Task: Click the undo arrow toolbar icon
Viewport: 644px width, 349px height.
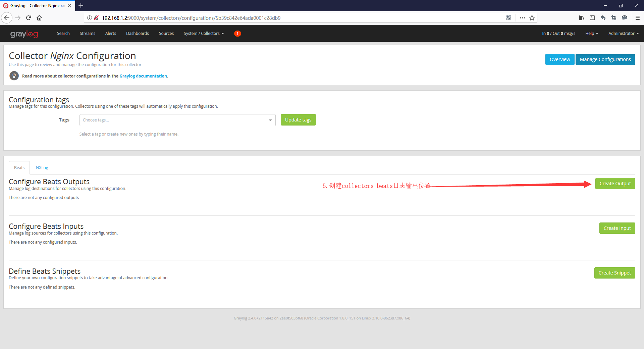Action: coord(603,18)
